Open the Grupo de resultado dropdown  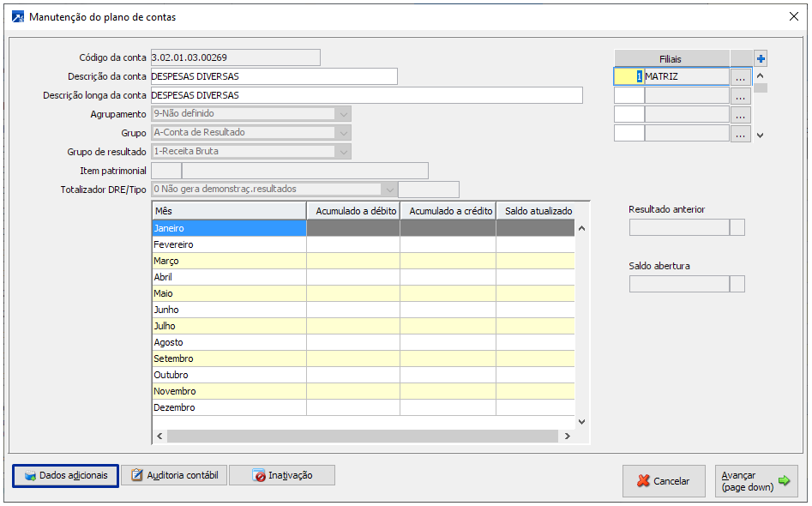pos(343,152)
